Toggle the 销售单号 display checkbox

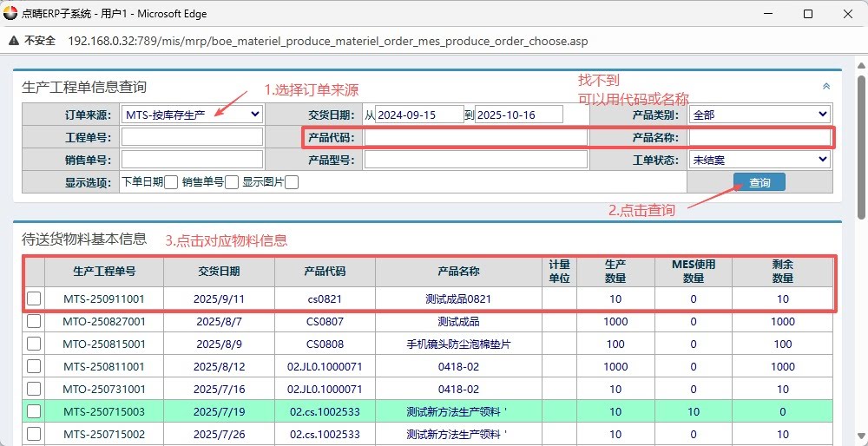(x=232, y=182)
